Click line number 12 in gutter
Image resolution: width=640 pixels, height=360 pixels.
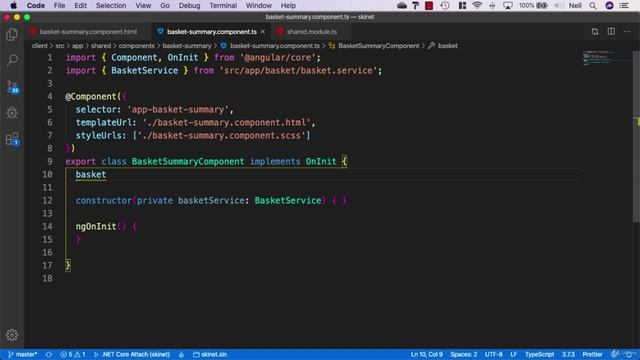click(47, 200)
